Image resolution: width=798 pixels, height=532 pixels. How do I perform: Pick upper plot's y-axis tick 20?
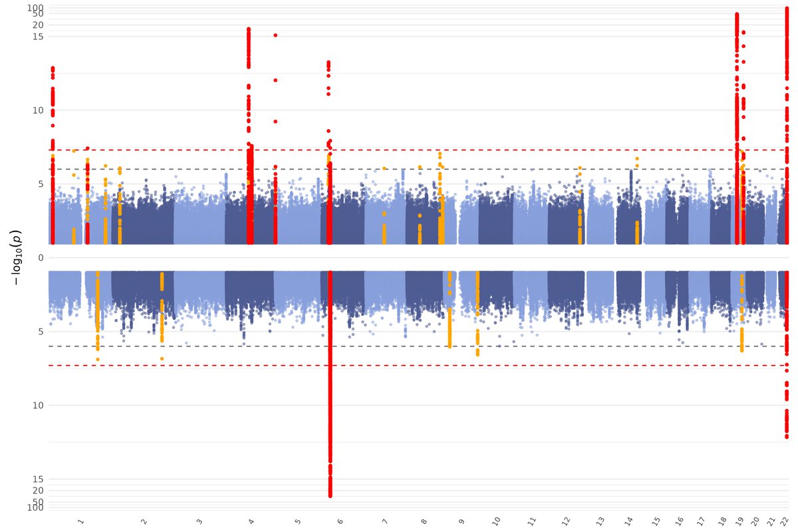tap(38, 25)
